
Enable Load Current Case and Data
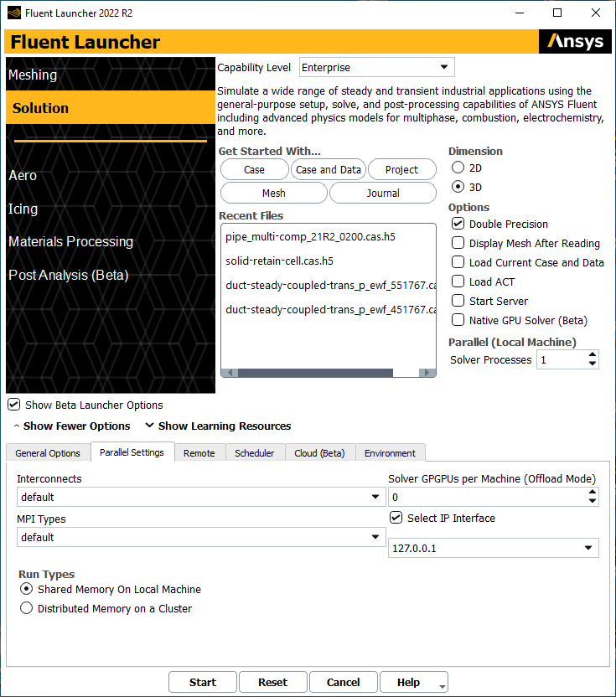458,262
